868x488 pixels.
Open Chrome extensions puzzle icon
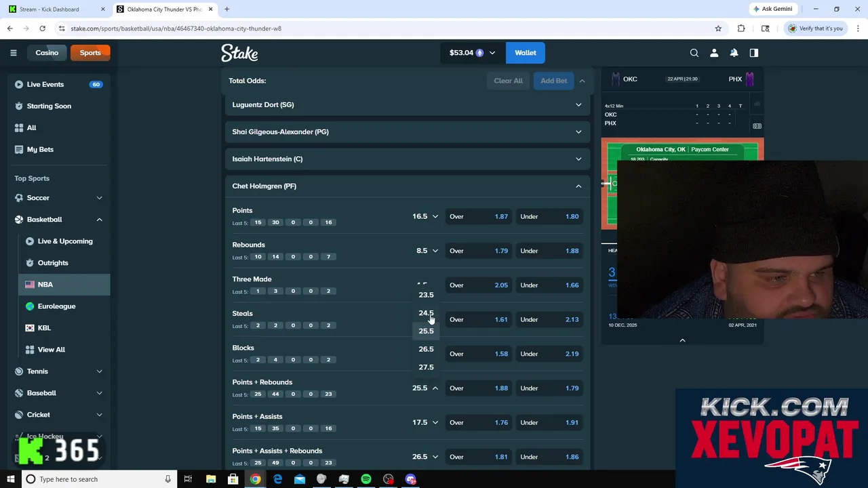741,28
